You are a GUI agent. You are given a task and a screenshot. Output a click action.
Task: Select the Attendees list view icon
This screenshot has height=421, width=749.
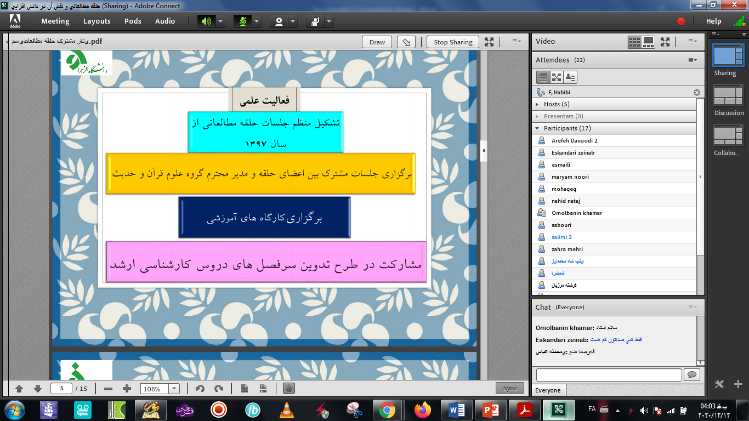pos(543,77)
